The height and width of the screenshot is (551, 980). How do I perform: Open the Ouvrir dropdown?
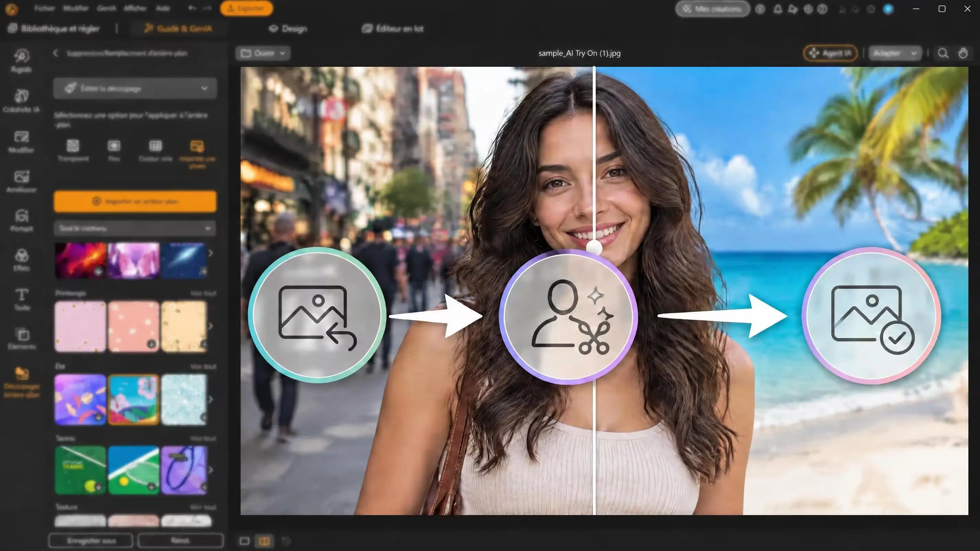coord(263,53)
